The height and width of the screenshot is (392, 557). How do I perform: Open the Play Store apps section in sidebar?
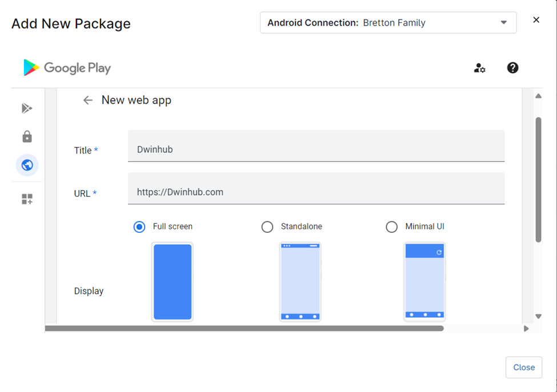tap(27, 108)
